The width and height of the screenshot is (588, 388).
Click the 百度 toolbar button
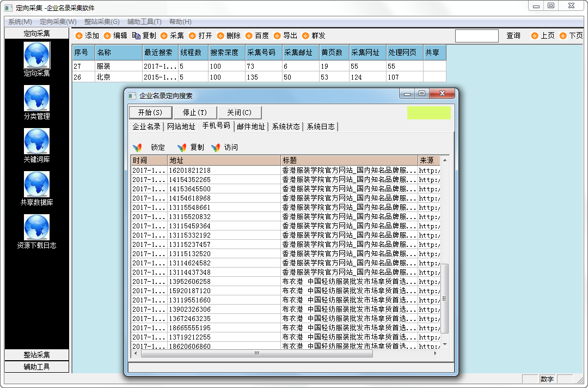257,35
